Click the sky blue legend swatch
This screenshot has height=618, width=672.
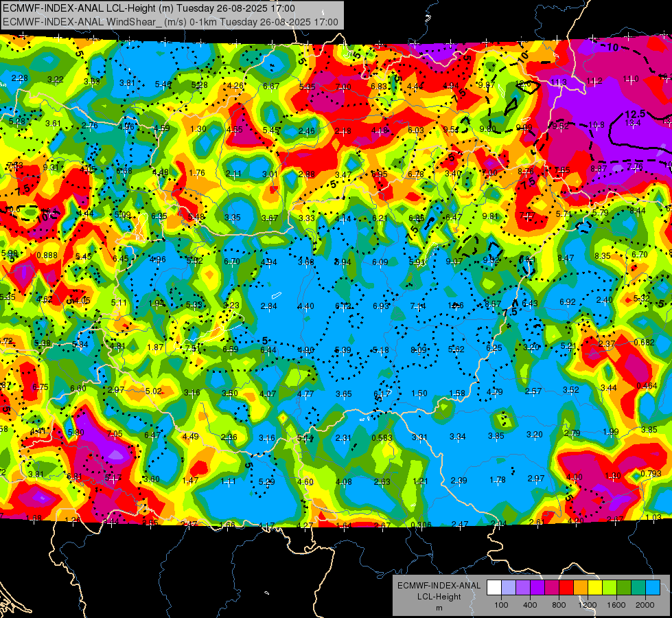(x=653, y=587)
